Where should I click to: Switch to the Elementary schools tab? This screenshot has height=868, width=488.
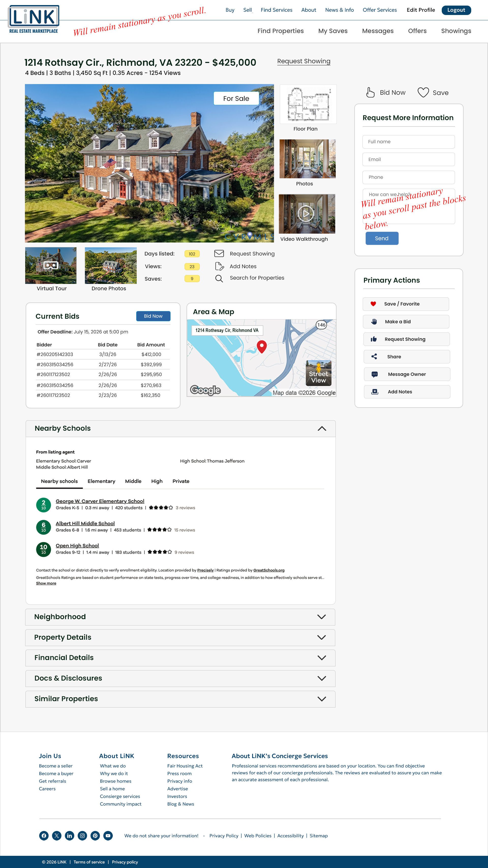101,481
